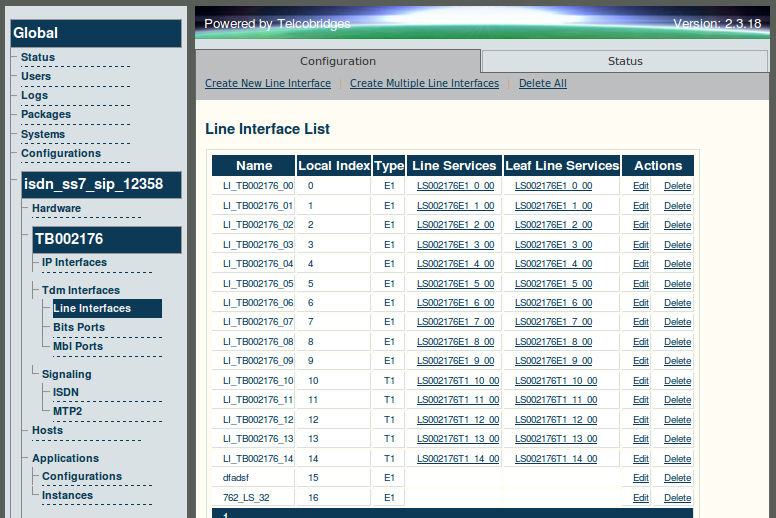The width and height of the screenshot is (776, 518).
Task: Delete line interface LI_TB002176_05
Action: coord(677,284)
